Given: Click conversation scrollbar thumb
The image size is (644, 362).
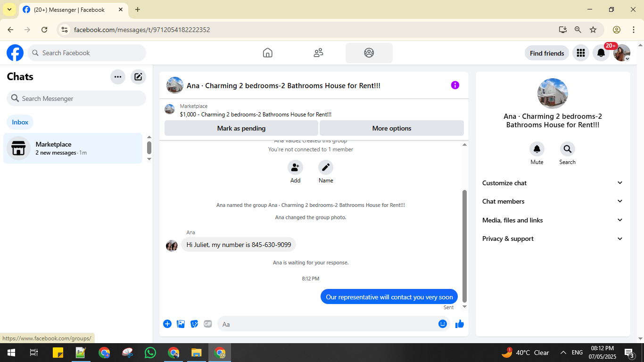Looking at the screenshot, I should pyautogui.click(x=464, y=246).
